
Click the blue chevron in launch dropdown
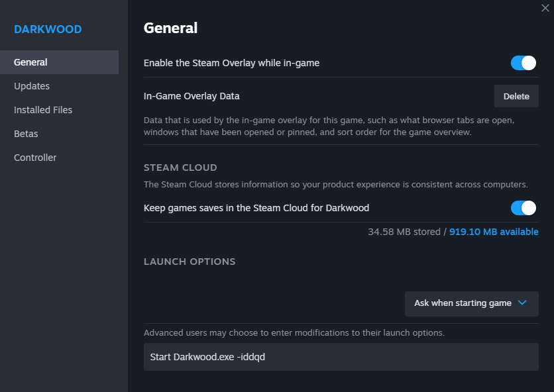(x=522, y=303)
